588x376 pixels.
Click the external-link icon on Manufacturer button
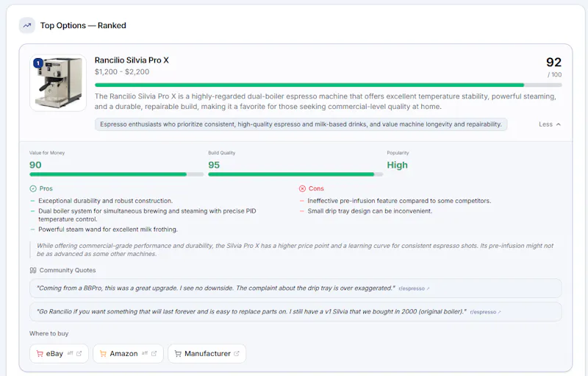click(x=236, y=353)
